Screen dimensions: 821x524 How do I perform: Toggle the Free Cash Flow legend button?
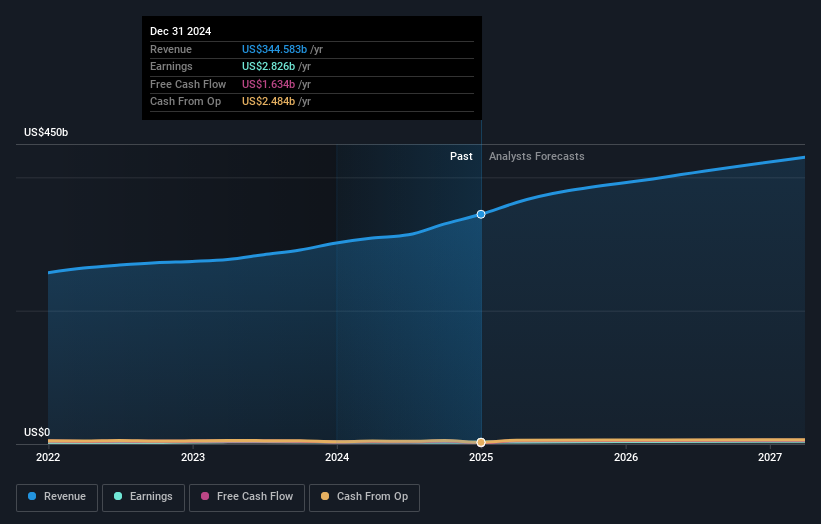(247, 497)
